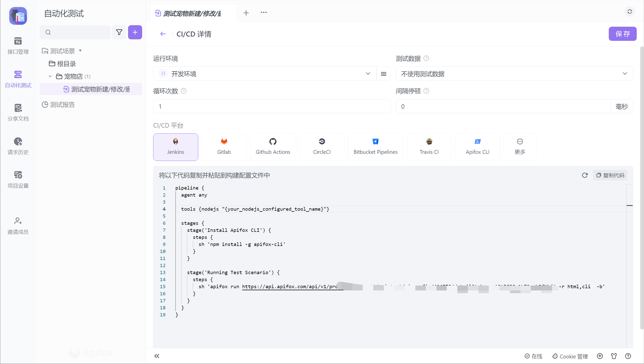The height and width of the screenshot is (364, 644).
Task: Select the Bitbucket Pipelines platform
Action: [376, 147]
